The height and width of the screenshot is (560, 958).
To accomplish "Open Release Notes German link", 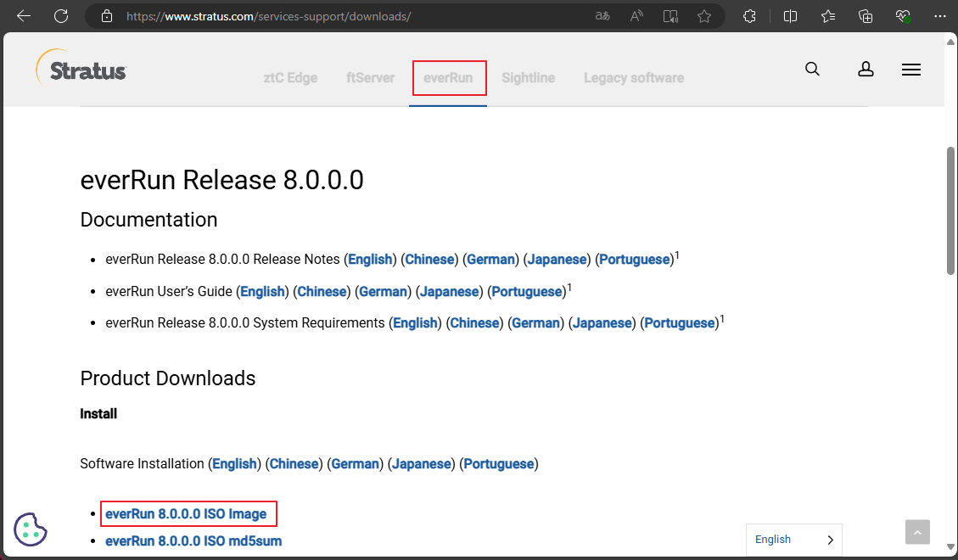I will tap(490, 260).
